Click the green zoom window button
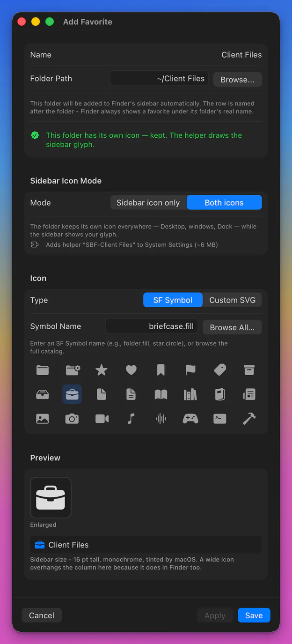 coord(50,22)
